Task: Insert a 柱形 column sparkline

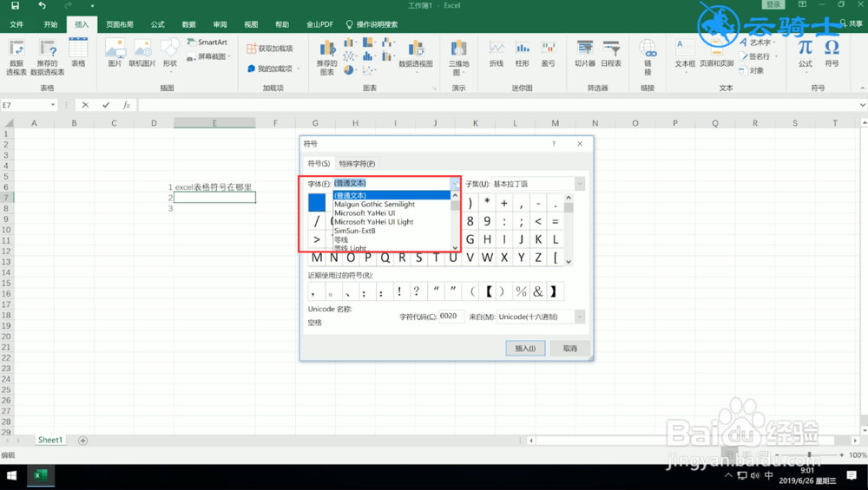Action: click(522, 54)
